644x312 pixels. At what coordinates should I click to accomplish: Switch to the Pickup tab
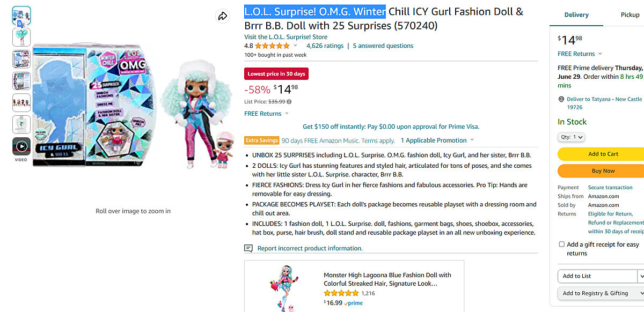click(630, 15)
